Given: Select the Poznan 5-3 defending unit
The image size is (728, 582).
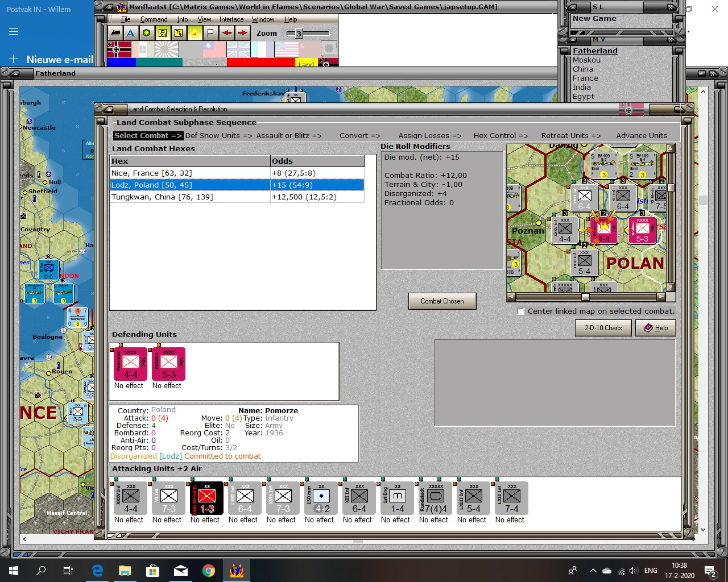Looking at the screenshot, I should point(169,364).
